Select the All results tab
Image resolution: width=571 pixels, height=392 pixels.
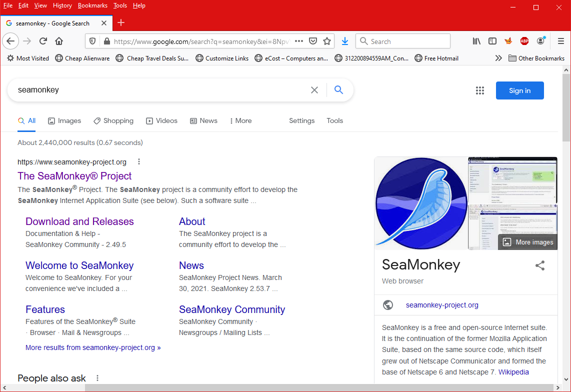[26, 120]
